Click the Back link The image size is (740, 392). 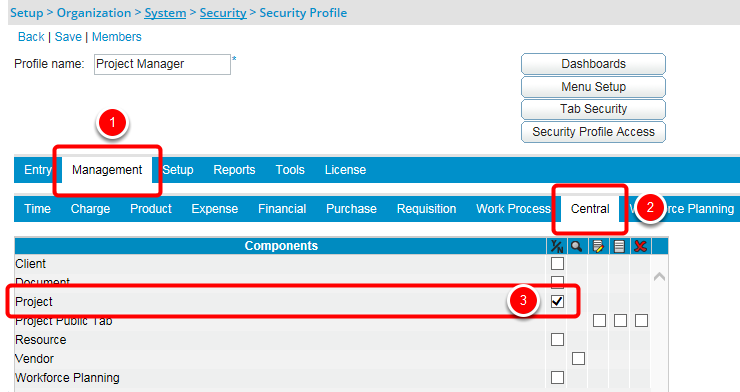tap(31, 37)
